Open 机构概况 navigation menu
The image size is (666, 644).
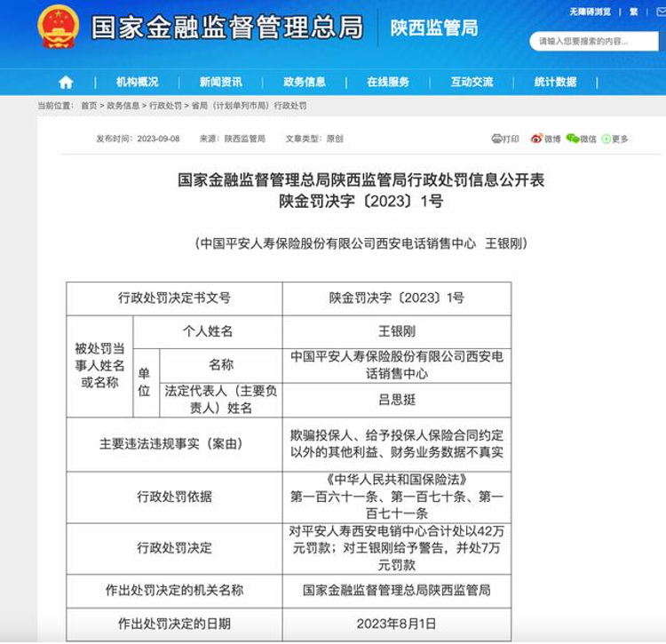coord(137,82)
